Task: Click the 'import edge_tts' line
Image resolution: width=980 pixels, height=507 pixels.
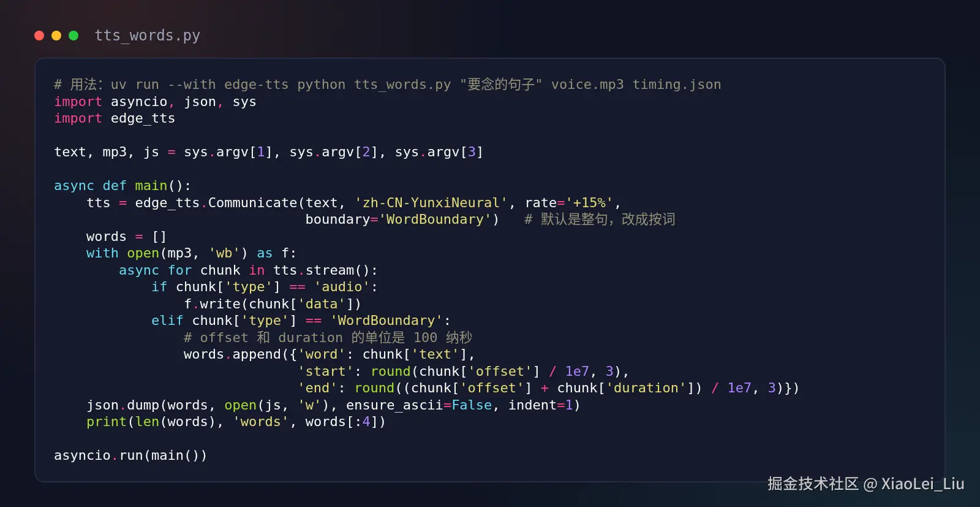Action: 115,118
